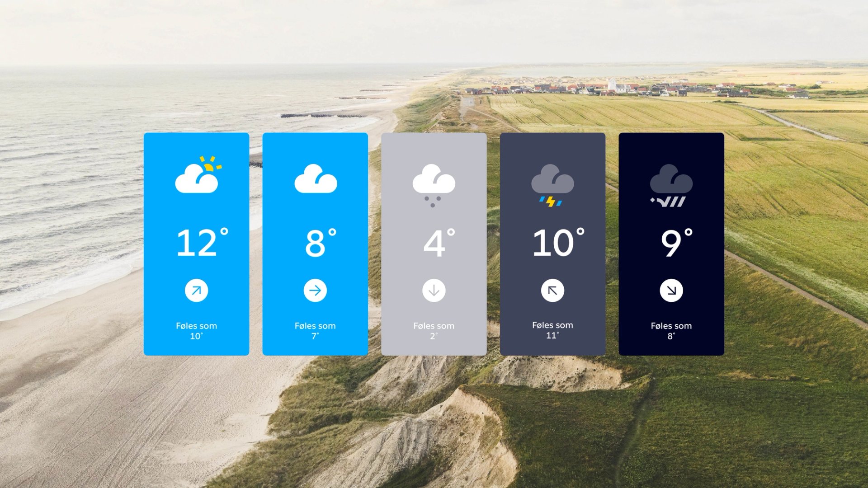The height and width of the screenshot is (488, 868).
Task: Select the 10° temperature reading
Action: pos(559,242)
